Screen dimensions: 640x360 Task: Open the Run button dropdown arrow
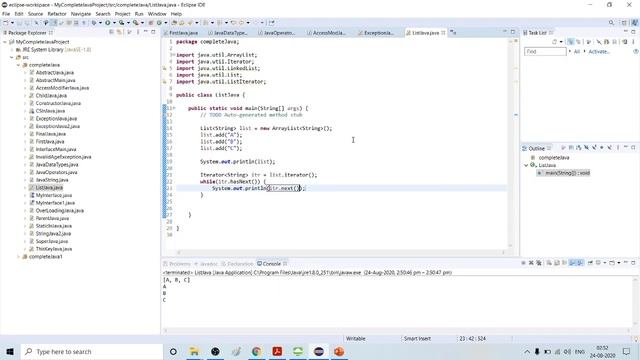pyautogui.click(x=114, y=23)
